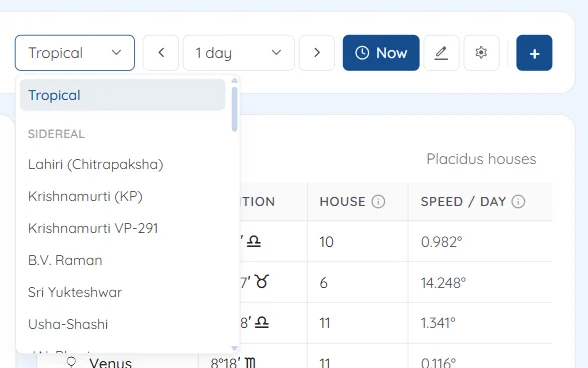The width and height of the screenshot is (588, 368).
Task: Open settings gear icon
Action: (x=481, y=53)
